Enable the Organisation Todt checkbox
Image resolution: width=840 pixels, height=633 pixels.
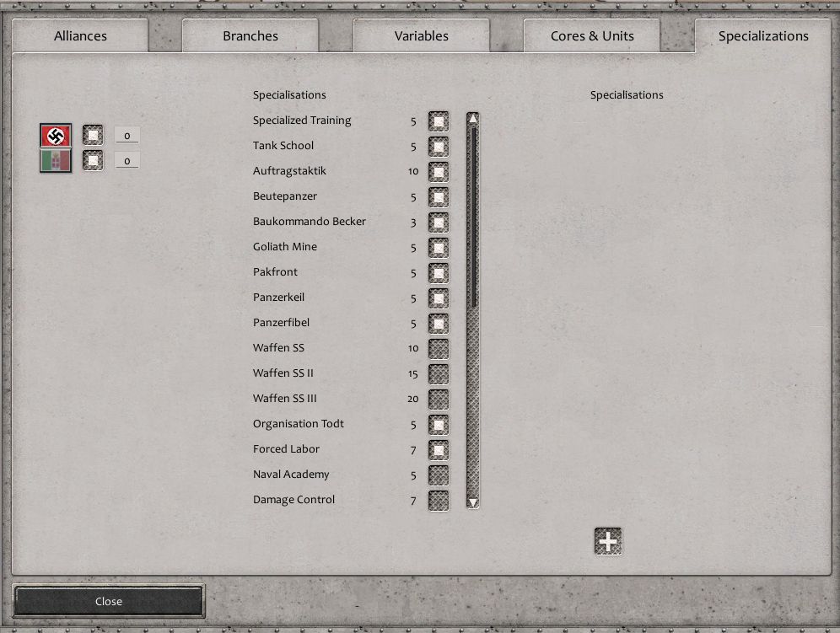[439, 425]
